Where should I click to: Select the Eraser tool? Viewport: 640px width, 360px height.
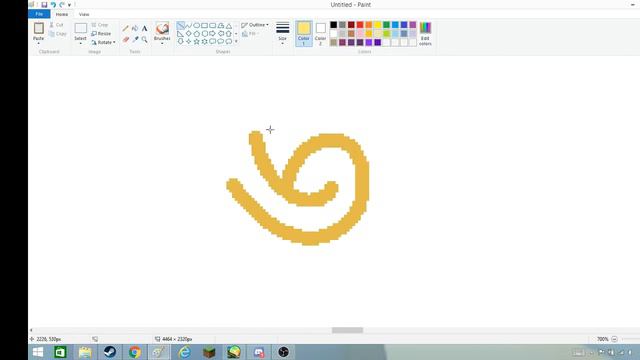pyautogui.click(x=126, y=40)
